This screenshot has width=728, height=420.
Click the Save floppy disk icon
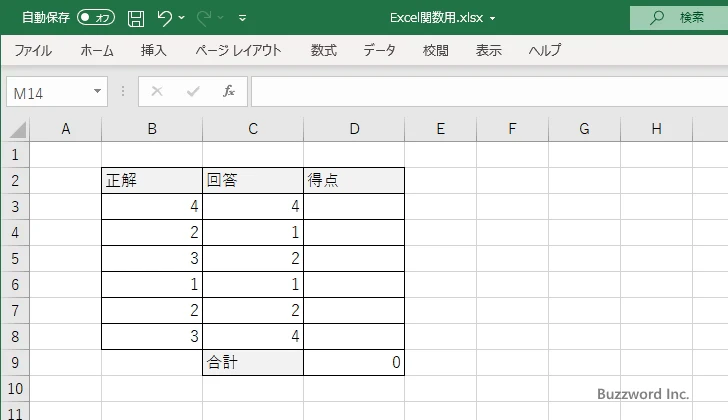tap(136, 18)
